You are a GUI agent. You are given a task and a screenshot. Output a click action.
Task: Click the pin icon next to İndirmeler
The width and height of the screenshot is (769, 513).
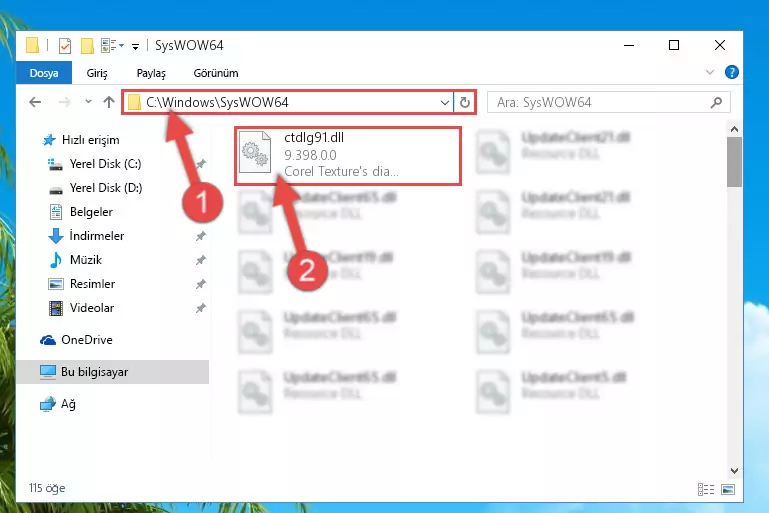(x=201, y=236)
